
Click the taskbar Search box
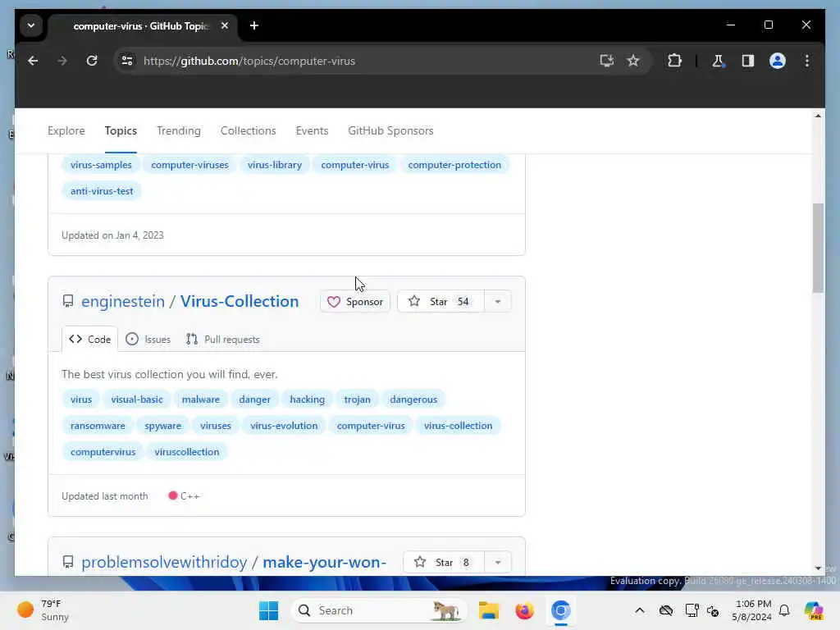pyautogui.click(x=379, y=610)
